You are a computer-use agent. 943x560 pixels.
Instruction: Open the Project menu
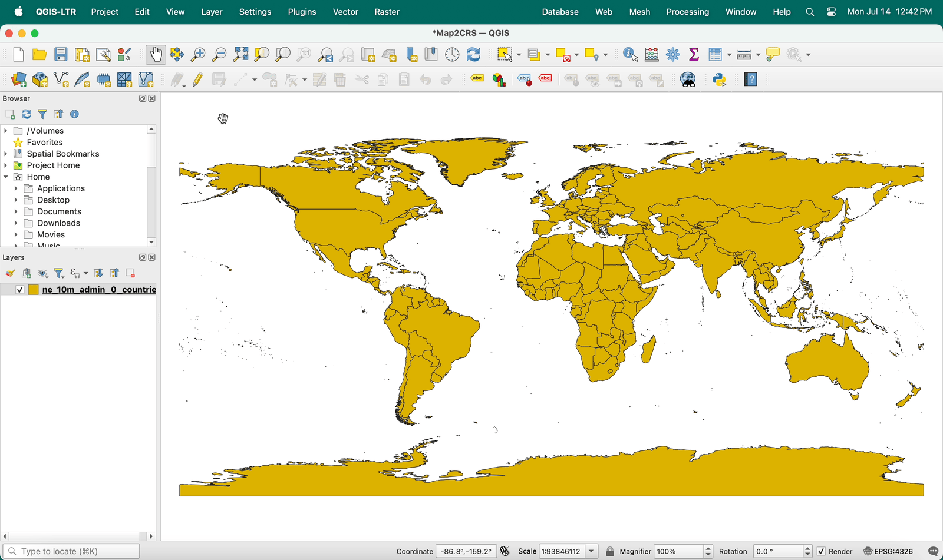click(105, 12)
